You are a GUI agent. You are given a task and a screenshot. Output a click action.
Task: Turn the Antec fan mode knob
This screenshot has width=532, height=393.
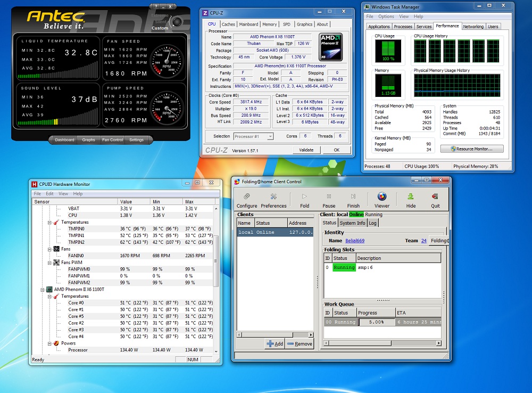177,22
